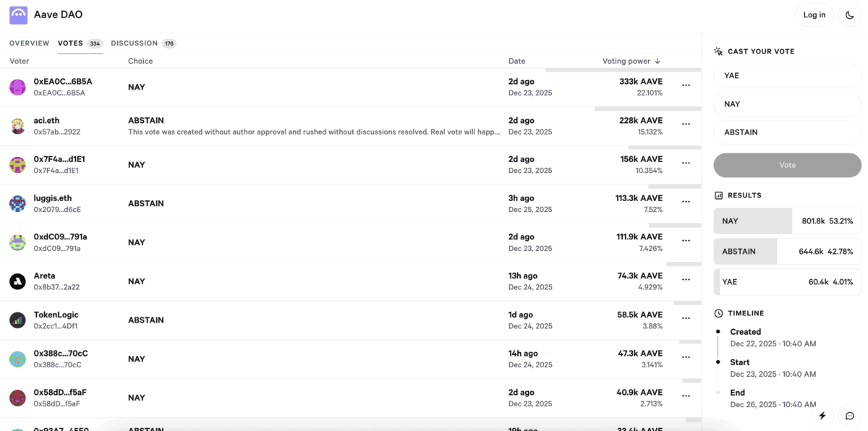
Task: Switch to the Overview tab
Action: 30,43
